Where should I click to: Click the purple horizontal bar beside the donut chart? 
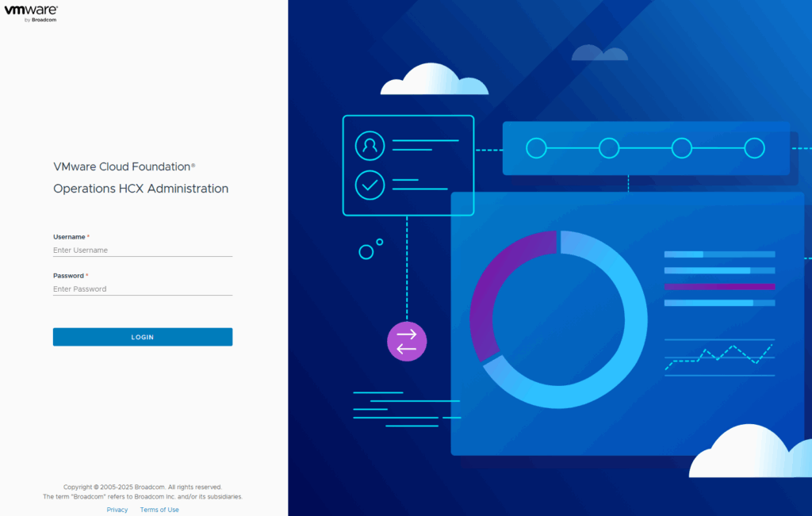(x=719, y=286)
